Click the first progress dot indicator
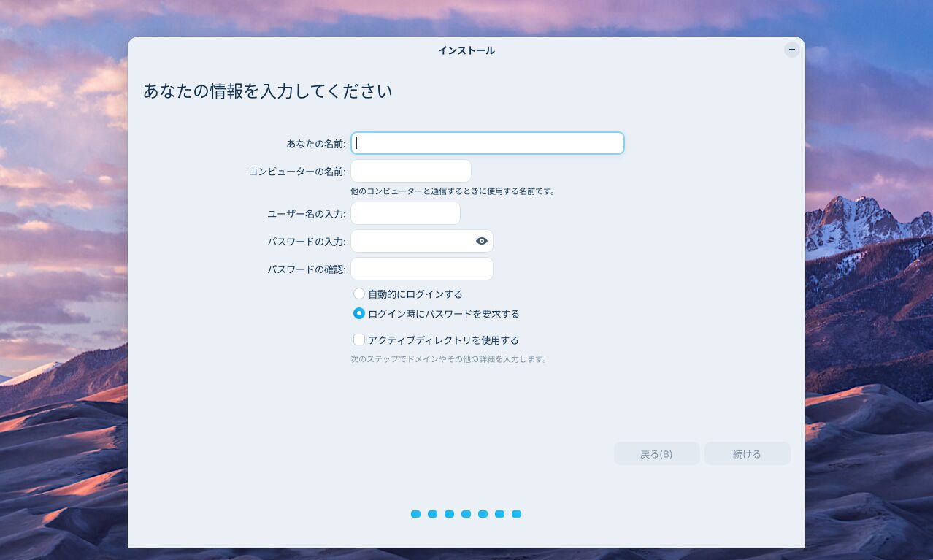933x560 pixels. point(415,514)
